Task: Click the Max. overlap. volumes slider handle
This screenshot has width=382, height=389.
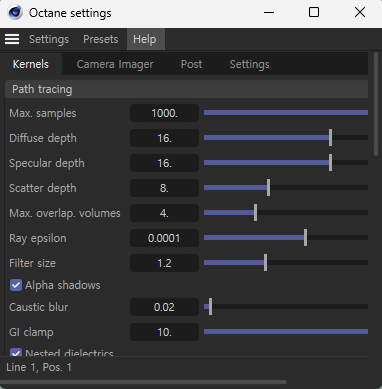Action: point(255,213)
